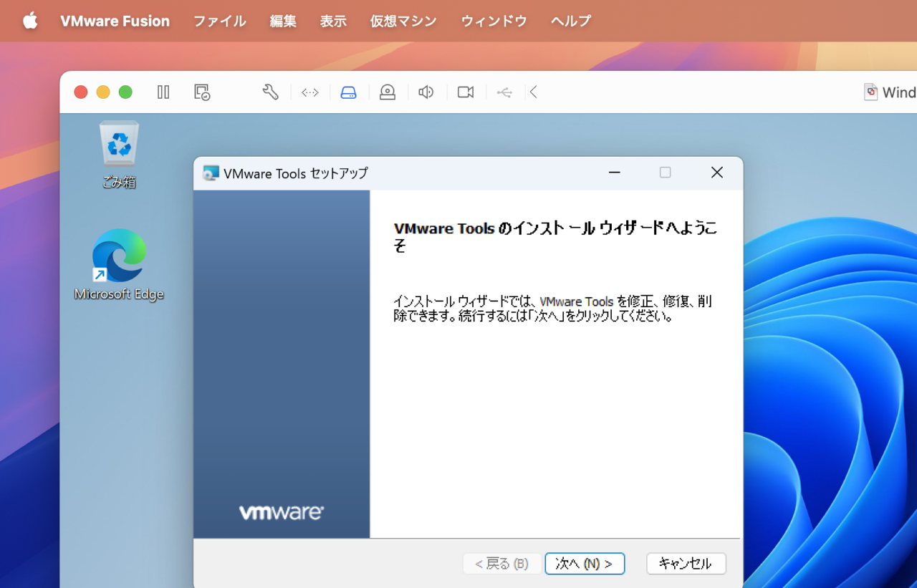Open virtual machine settings wrench icon
This screenshot has width=917, height=588.
click(x=270, y=92)
